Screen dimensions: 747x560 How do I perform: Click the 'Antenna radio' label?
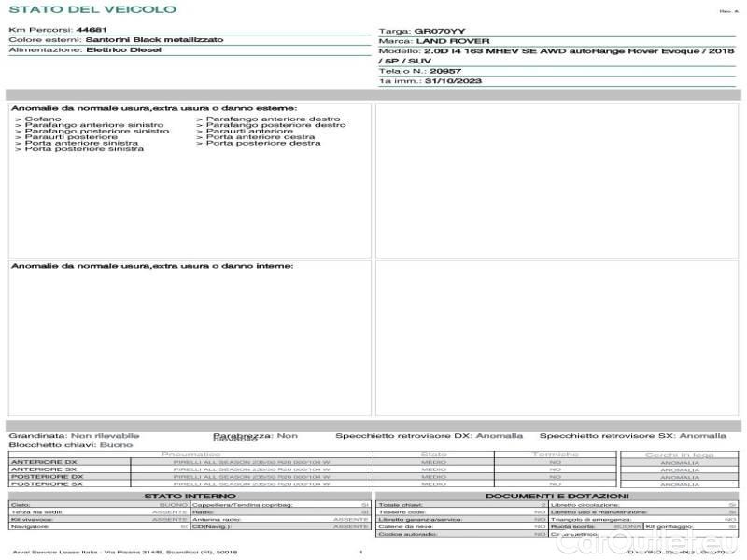pos(217,520)
